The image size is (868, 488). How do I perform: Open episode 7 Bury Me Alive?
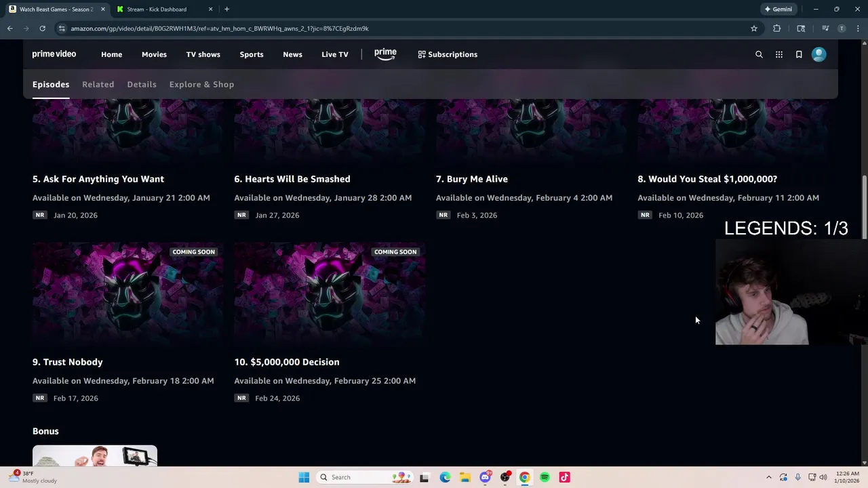pyautogui.click(x=472, y=179)
